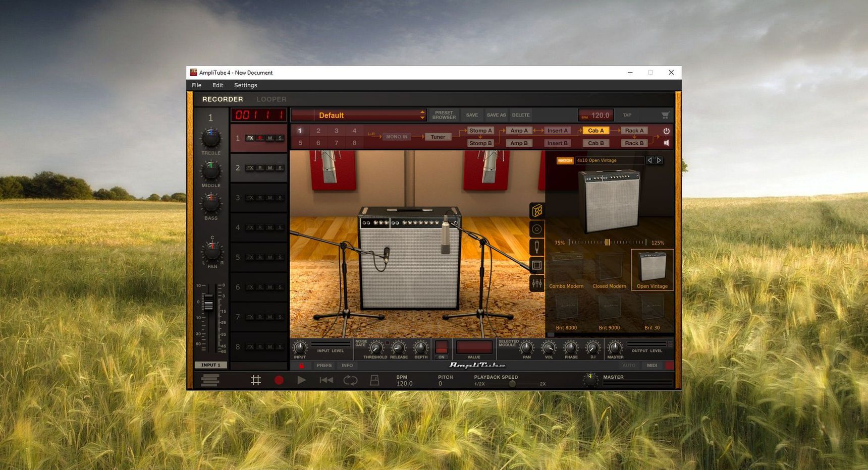This screenshot has height=470, width=868.
Task: Toggle the loop playback icon
Action: click(350, 380)
